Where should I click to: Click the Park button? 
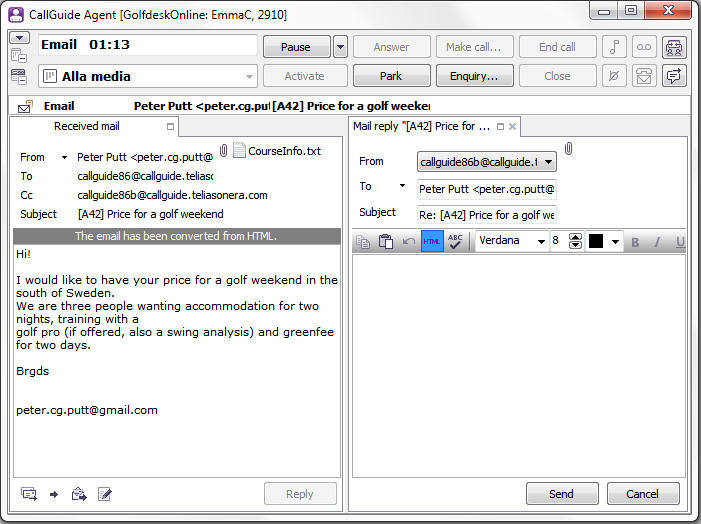click(x=391, y=76)
